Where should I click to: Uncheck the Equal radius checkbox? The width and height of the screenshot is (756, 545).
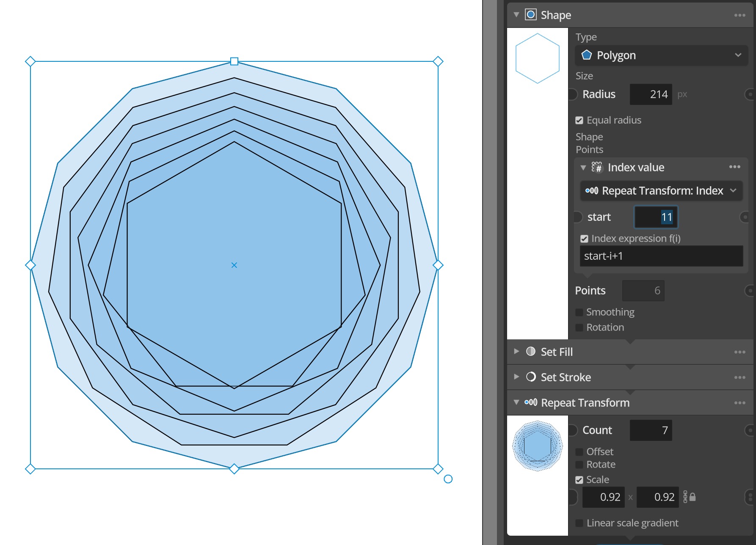point(579,121)
